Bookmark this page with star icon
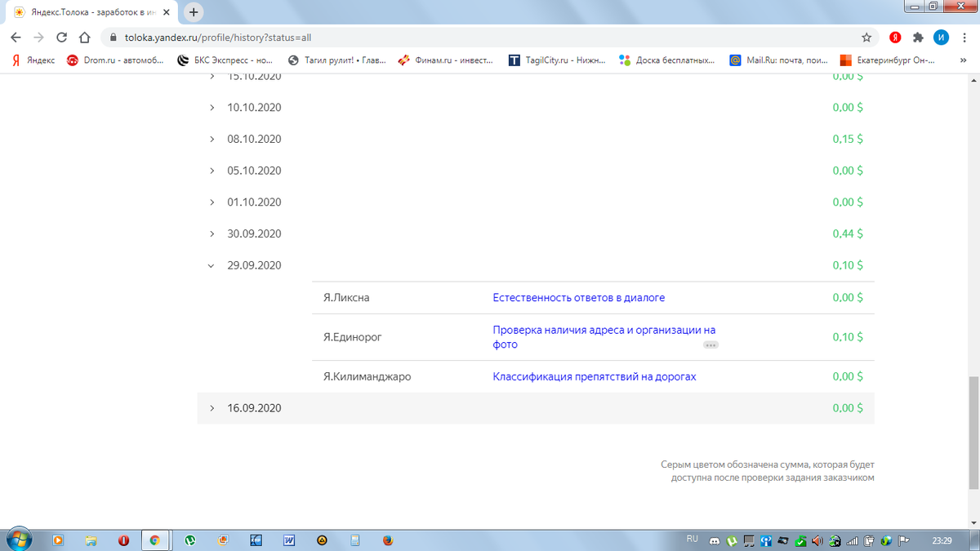The height and width of the screenshot is (551, 980). point(866,38)
